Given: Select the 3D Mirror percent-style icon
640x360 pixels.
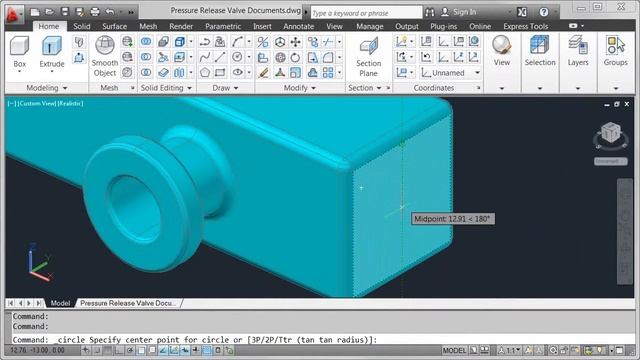Looking at the screenshot, I should click(x=263, y=41).
